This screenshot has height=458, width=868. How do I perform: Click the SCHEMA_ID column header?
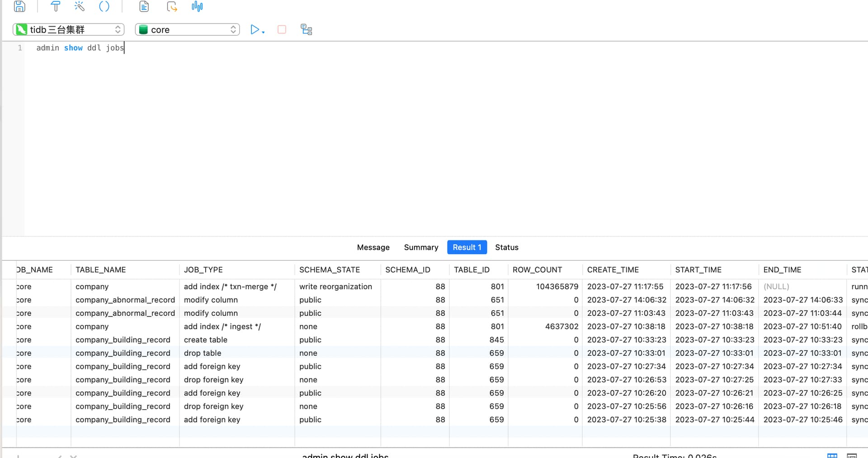pos(415,270)
